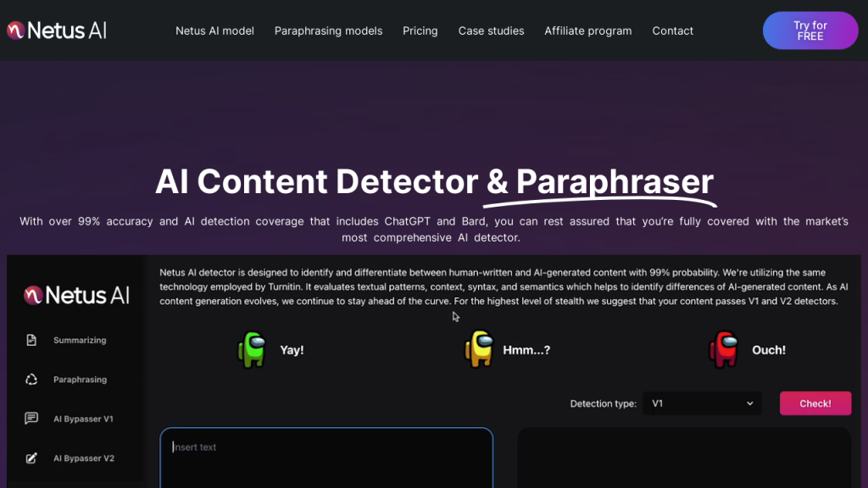Focus the Insert text input area
The image size is (868, 488).
coord(326,457)
